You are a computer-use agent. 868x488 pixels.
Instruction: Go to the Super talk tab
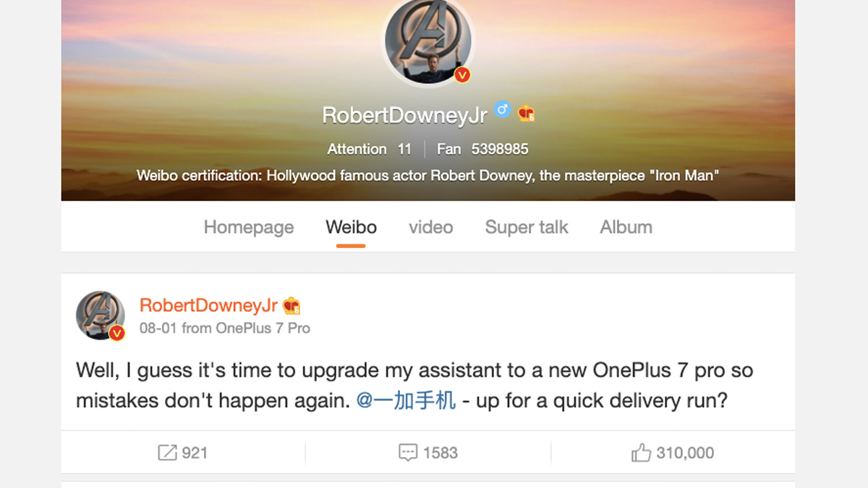click(x=527, y=227)
